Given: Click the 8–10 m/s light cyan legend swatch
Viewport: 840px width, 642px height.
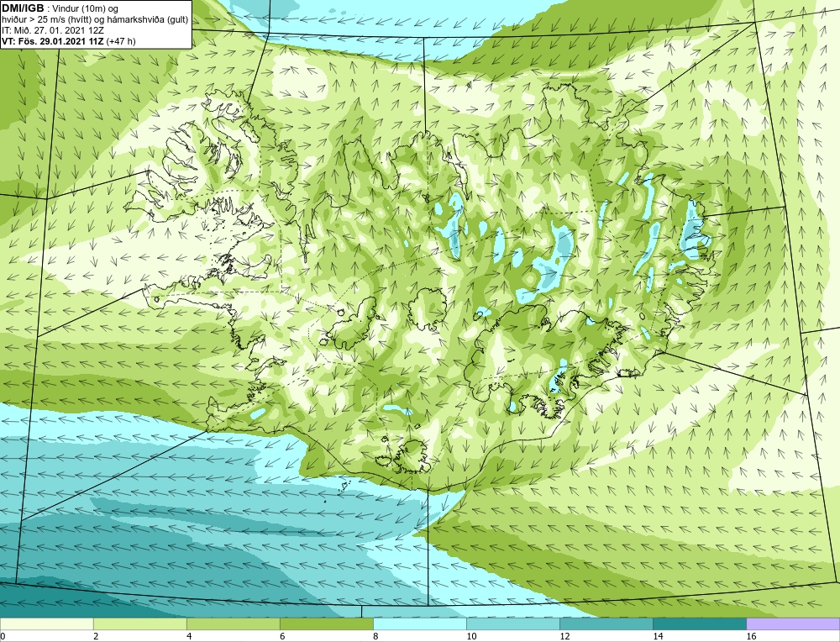Looking at the screenshot, I should (x=420, y=624).
